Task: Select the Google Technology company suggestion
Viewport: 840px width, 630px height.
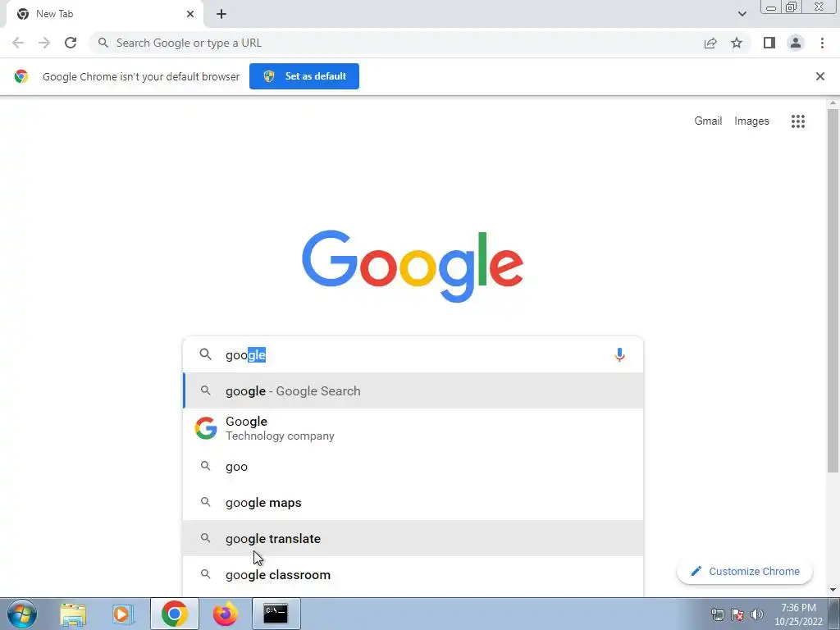Action: 413,428
